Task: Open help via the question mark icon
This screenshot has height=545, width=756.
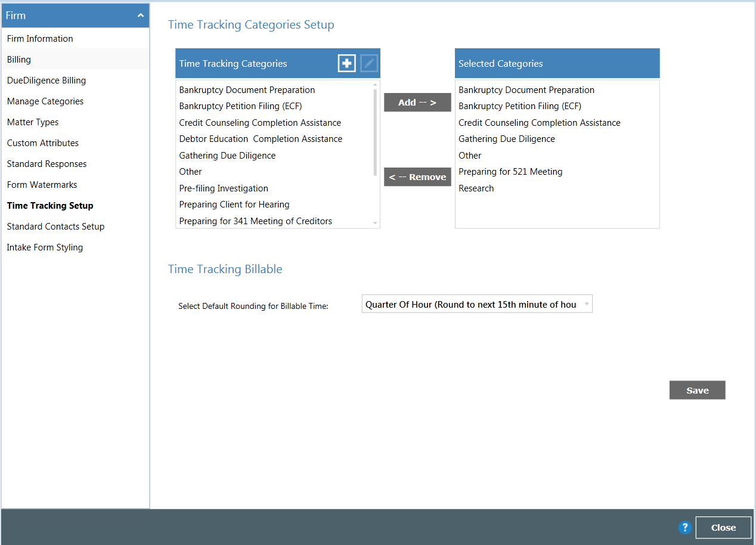Action: [x=684, y=528]
